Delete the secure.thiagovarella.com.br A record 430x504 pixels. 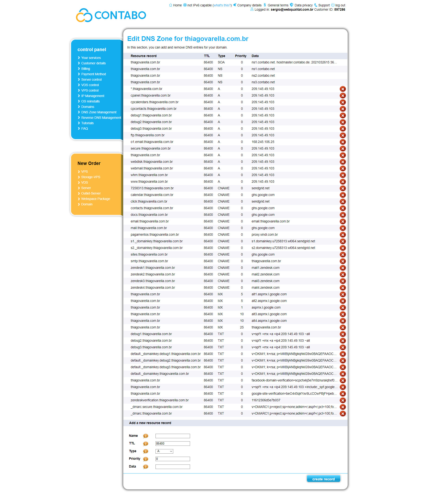pyautogui.click(x=343, y=149)
